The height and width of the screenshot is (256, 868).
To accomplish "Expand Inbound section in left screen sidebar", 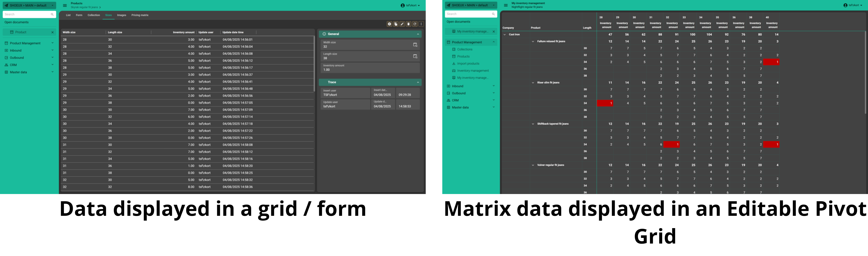I will click(x=52, y=51).
